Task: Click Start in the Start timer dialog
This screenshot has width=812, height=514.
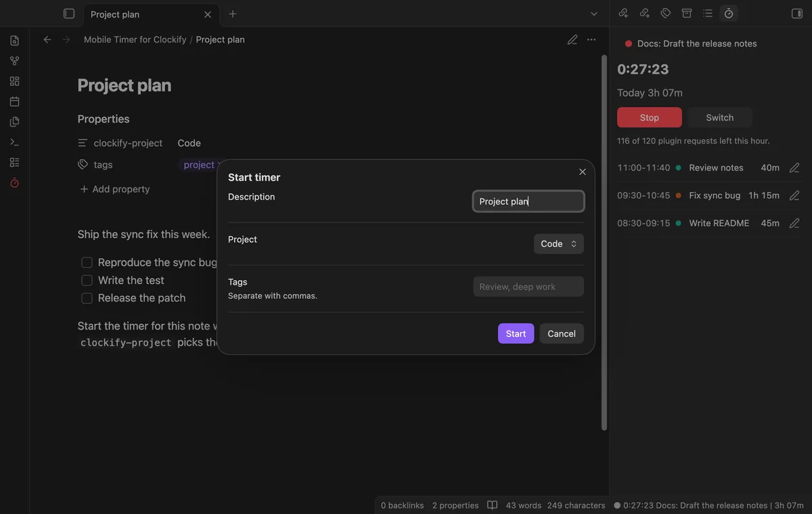Action: click(x=516, y=333)
